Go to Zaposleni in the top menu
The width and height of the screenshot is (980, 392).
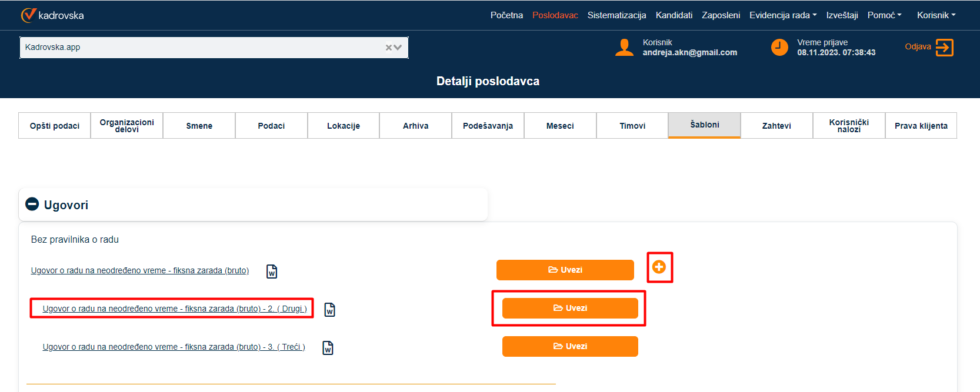(721, 15)
